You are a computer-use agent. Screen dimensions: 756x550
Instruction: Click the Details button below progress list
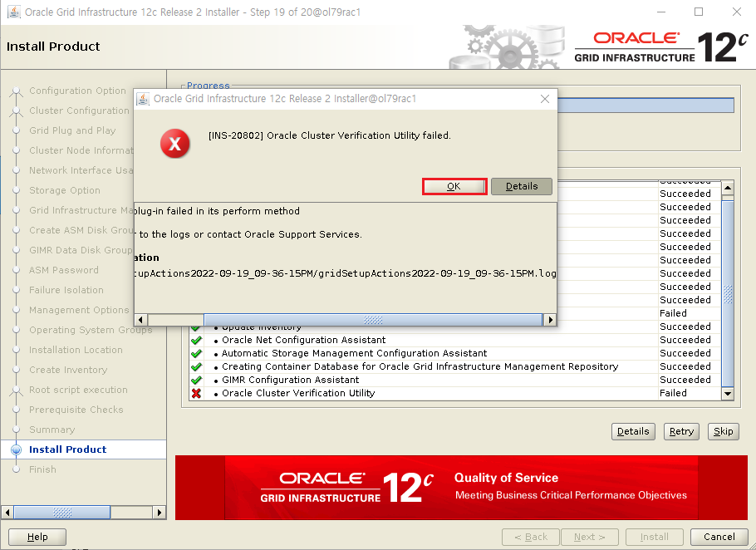633,431
